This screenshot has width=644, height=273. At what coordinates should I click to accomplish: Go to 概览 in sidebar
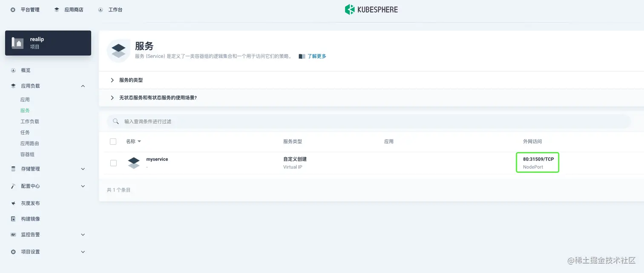26,70
